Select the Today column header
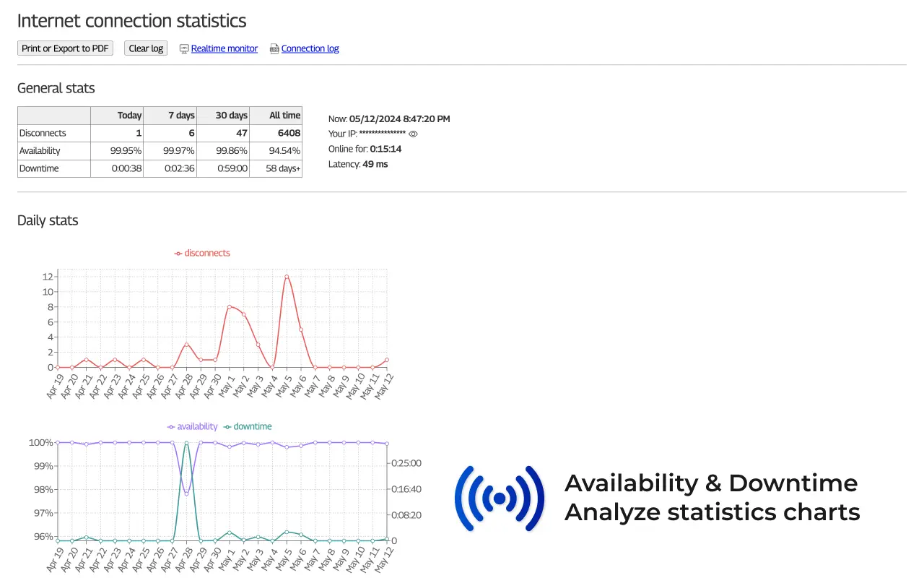924x578 pixels. click(129, 115)
